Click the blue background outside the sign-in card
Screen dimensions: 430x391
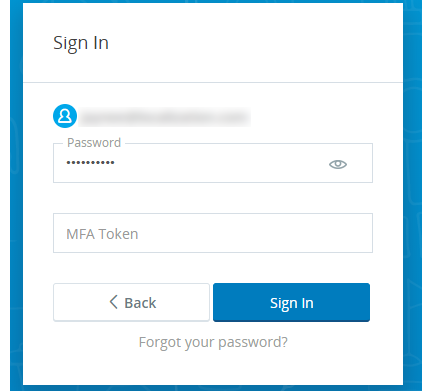pyautogui.click(x=16, y=200)
